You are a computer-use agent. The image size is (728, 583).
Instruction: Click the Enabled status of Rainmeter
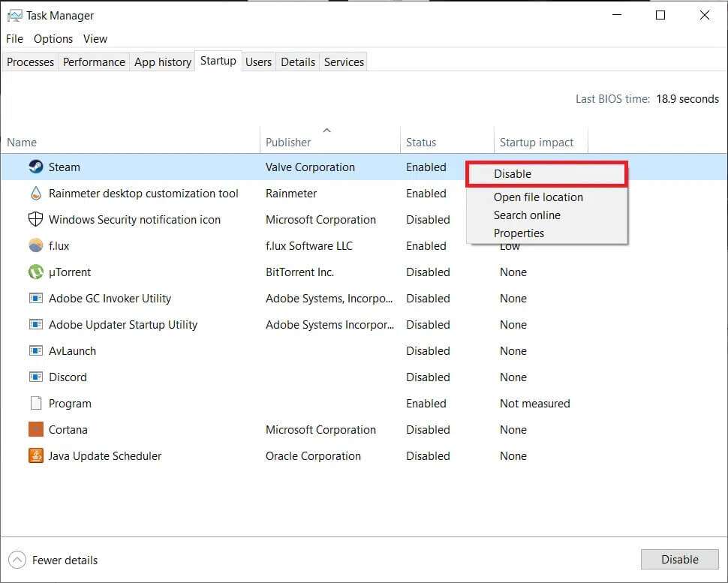click(x=426, y=193)
